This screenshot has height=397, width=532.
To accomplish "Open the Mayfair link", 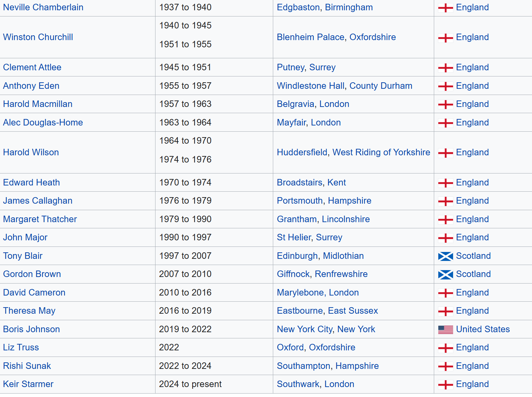I will click(291, 123).
